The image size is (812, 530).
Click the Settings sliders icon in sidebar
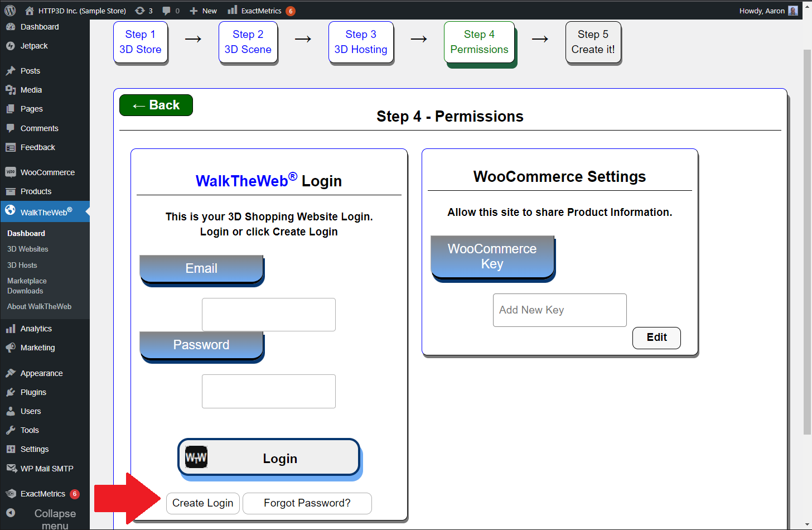click(x=10, y=449)
